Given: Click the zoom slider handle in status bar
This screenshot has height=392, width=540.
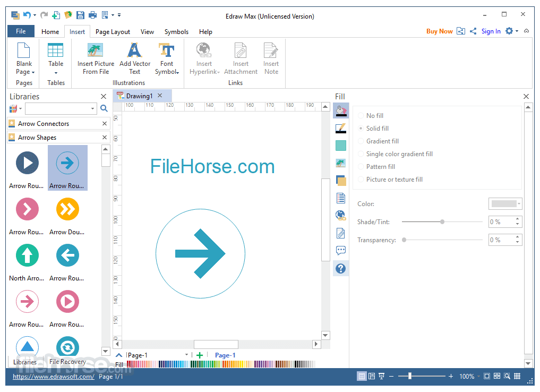Looking at the screenshot, I should pos(410,376).
